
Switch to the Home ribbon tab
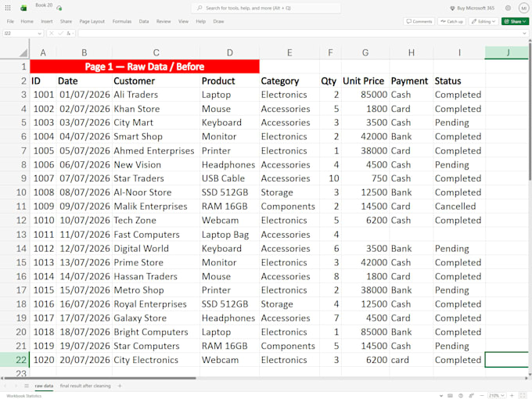27,21
